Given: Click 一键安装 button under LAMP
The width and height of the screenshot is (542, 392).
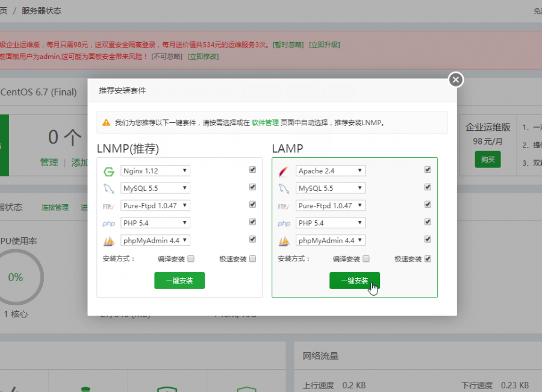Looking at the screenshot, I should click(x=355, y=281).
